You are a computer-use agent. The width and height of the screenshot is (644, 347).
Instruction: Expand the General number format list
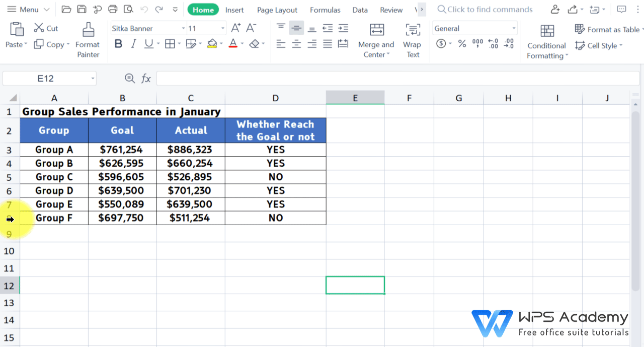click(513, 28)
